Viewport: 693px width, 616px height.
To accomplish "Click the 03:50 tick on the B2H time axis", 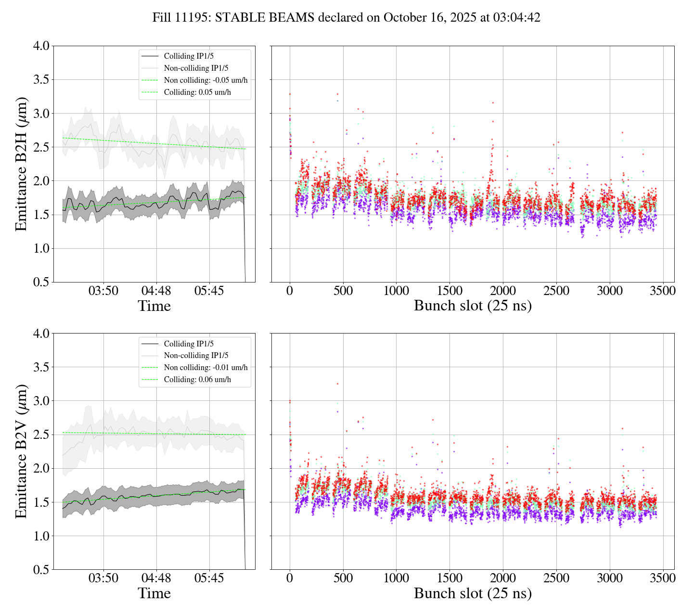I will 103,291.
